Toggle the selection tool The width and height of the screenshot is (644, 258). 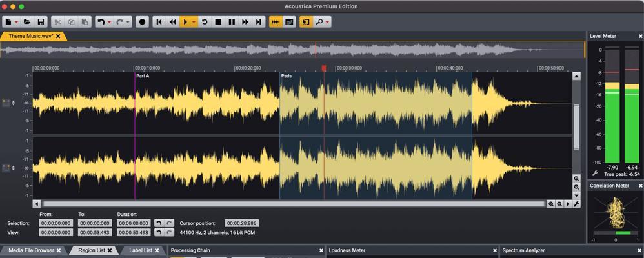click(306, 22)
